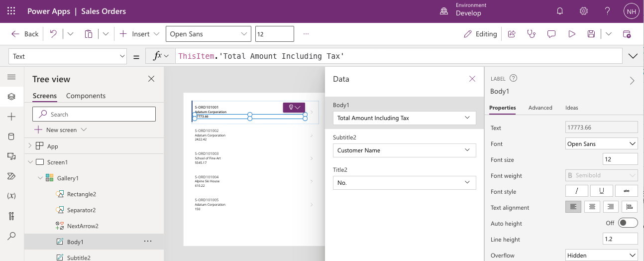The width and height of the screenshot is (644, 261).
Task: Set text alignment to justify
Action: click(630, 207)
